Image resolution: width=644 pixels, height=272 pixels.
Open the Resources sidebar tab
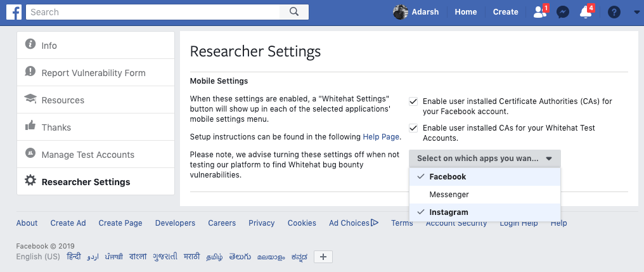(96, 100)
